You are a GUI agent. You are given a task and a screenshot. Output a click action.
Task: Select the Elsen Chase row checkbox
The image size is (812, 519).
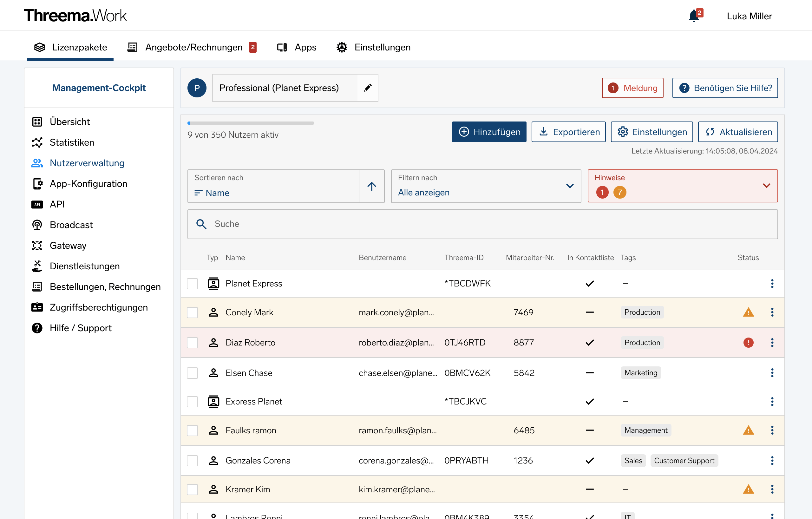click(193, 373)
